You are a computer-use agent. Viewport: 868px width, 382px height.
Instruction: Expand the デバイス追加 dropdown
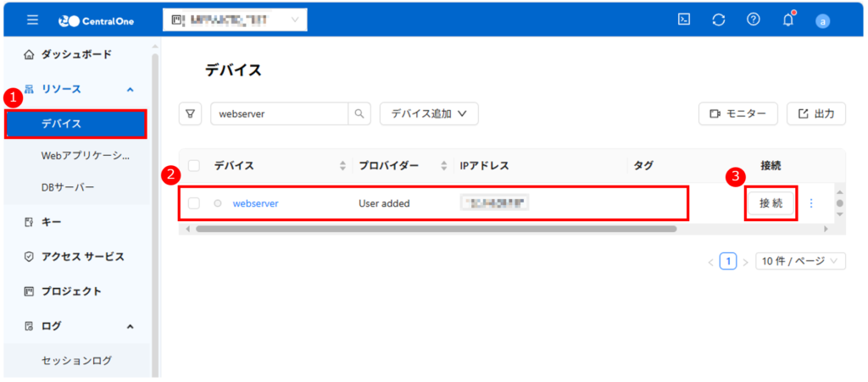(x=429, y=113)
